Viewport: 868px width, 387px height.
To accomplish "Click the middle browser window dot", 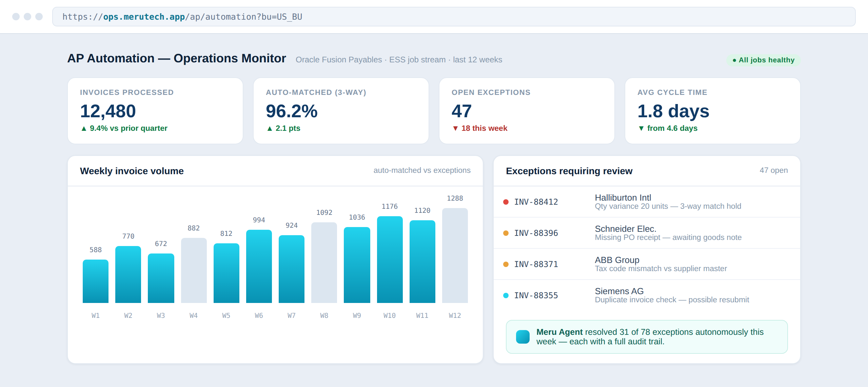I will tap(27, 17).
